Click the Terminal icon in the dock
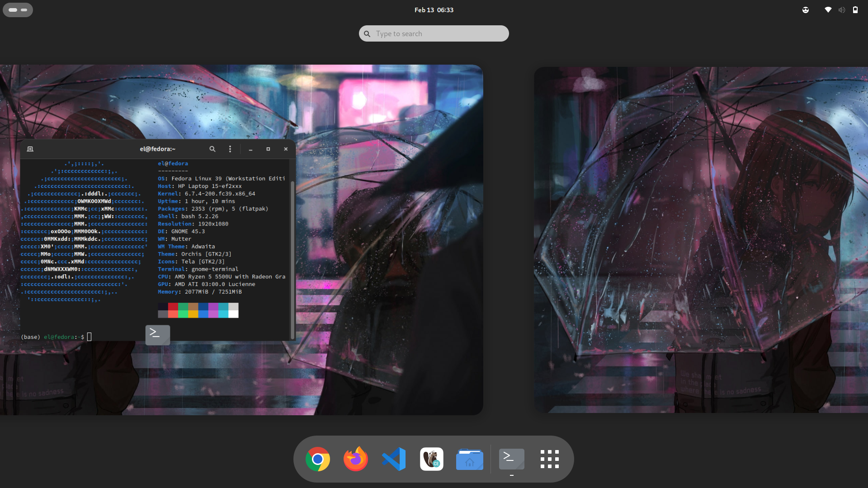 [511, 459]
